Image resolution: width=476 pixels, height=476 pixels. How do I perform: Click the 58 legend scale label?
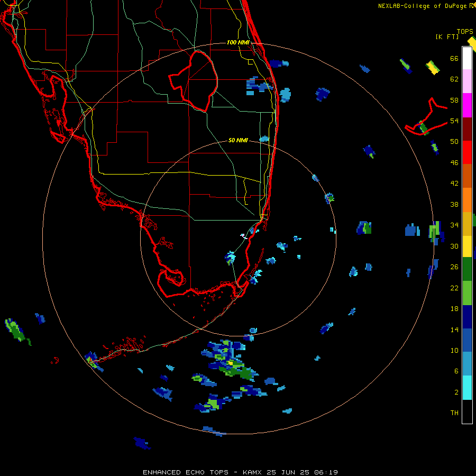click(x=454, y=100)
